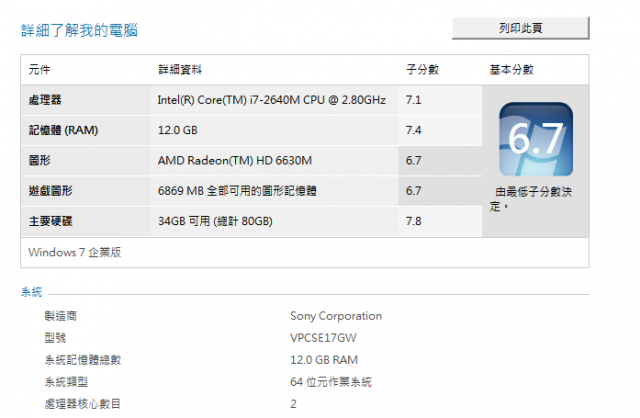Click the 系統 section heading

pos(32,292)
